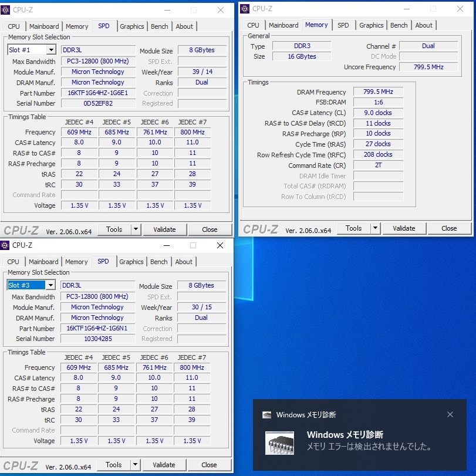Open SPD tab in top-right CPU-Z window
476x476 pixels.
click(343, 25)
